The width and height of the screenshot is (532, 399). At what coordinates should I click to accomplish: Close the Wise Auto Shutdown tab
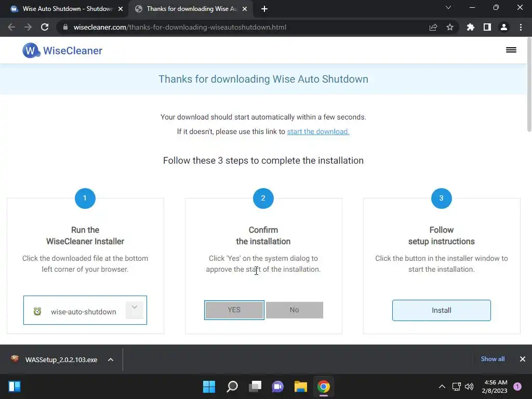[121, 9]
